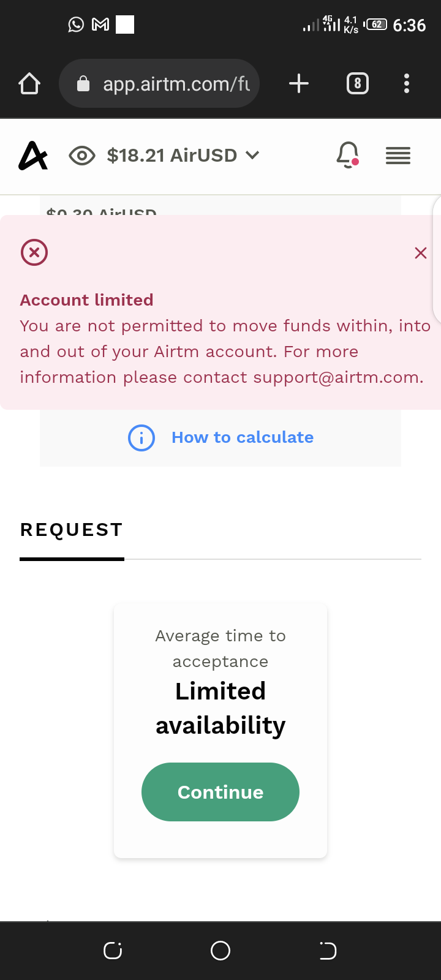Viewport: 441px width, 980px height.
Task: Tap the Android recent apps button
Action: click(x=113, y=951)
